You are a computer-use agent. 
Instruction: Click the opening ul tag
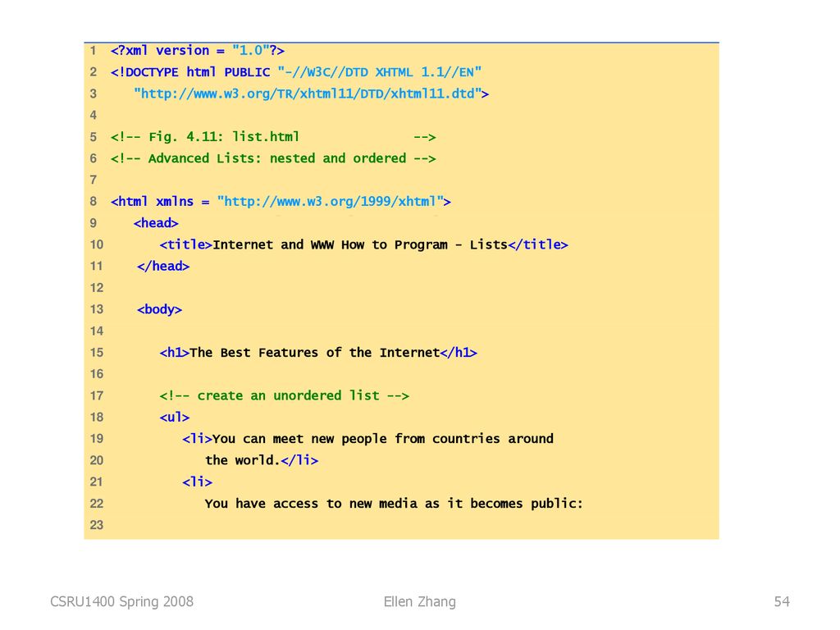click(x=175, y=418)
